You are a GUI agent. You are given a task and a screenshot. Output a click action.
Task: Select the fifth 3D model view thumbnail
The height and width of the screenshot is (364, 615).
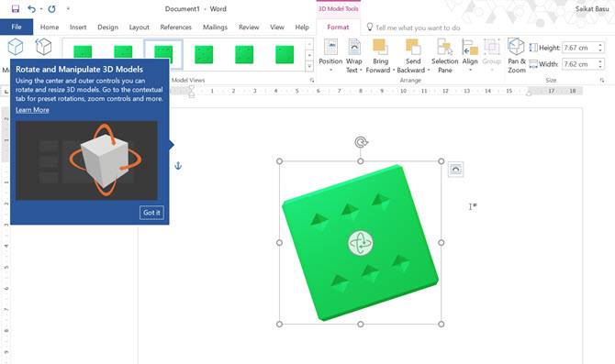244,54
